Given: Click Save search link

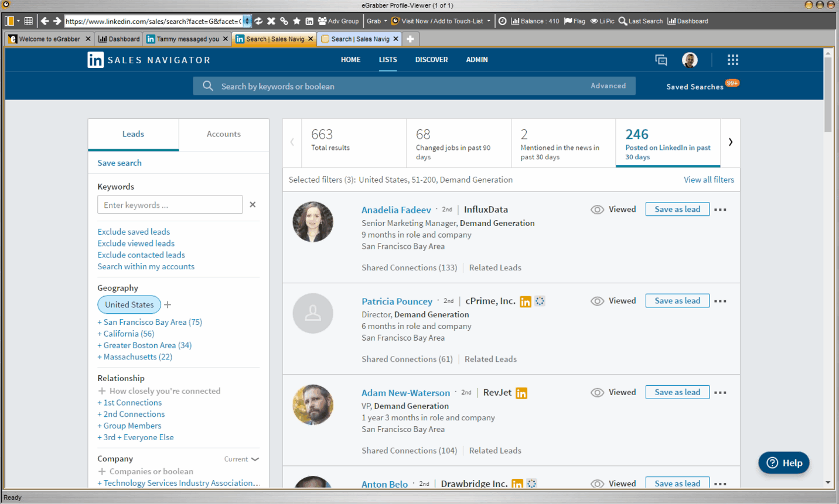Looking at the screenshot, I should pyautogui.click(x=120, y=163).
